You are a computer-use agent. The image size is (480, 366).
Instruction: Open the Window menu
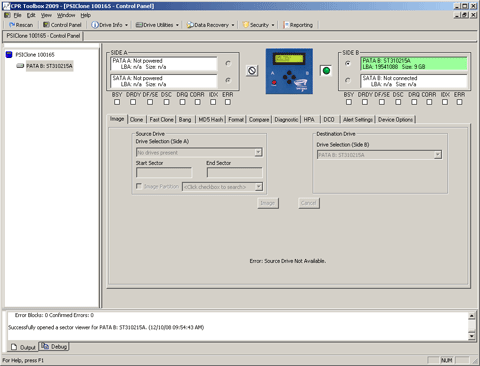coord(66,15)
